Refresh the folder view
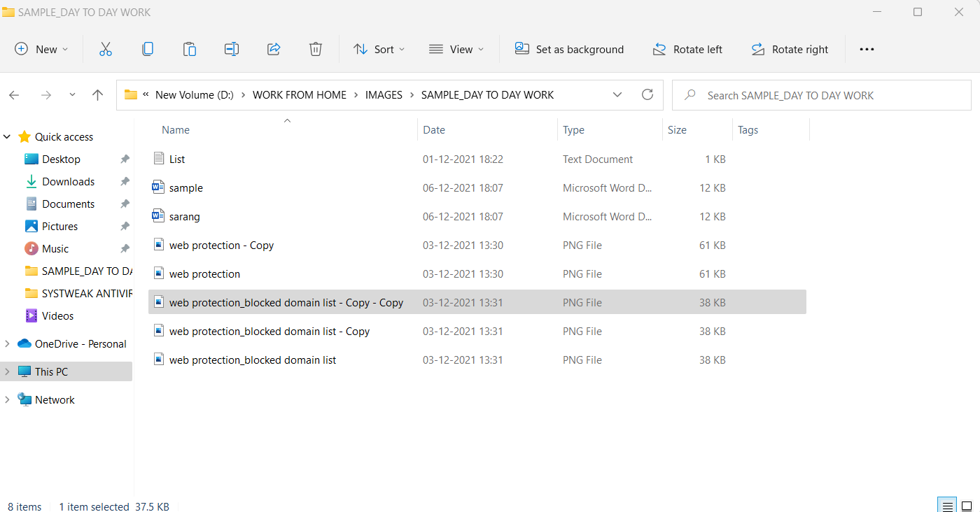The image size is (980, 512). tap(647, 94)
